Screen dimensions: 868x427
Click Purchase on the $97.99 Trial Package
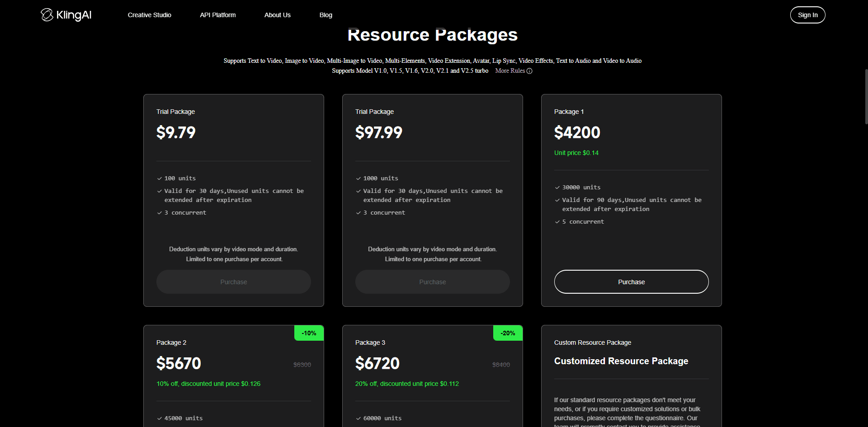pos(432,282)
